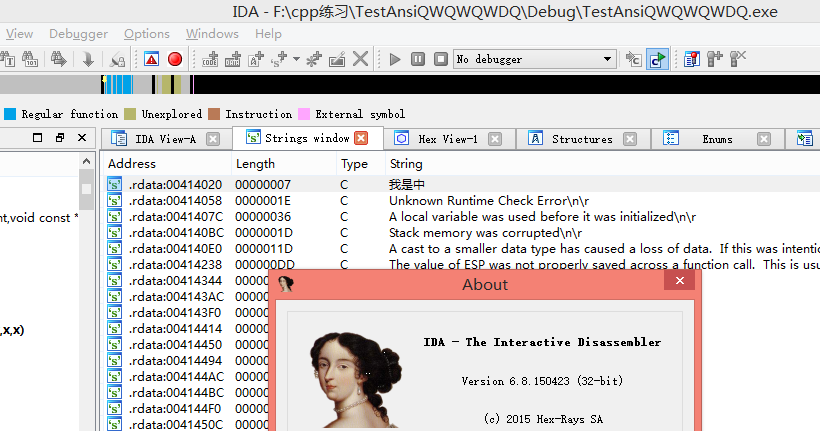820x431 pixels.
Task: Click the .rdata:0041407C address cell
Action: (x=176, y=217)
